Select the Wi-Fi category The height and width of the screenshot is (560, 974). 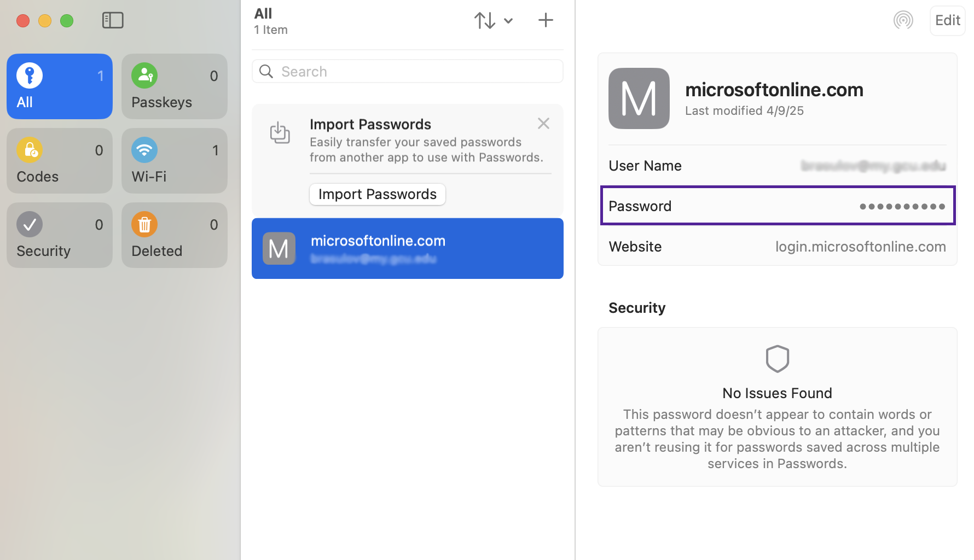pos(175,161)
